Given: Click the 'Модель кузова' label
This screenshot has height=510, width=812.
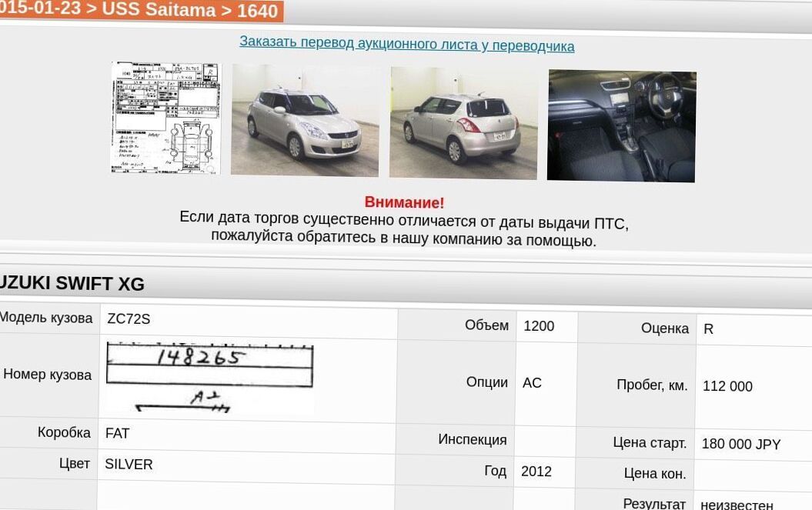Looking at the screenshot, I should [x=46, y=318].
